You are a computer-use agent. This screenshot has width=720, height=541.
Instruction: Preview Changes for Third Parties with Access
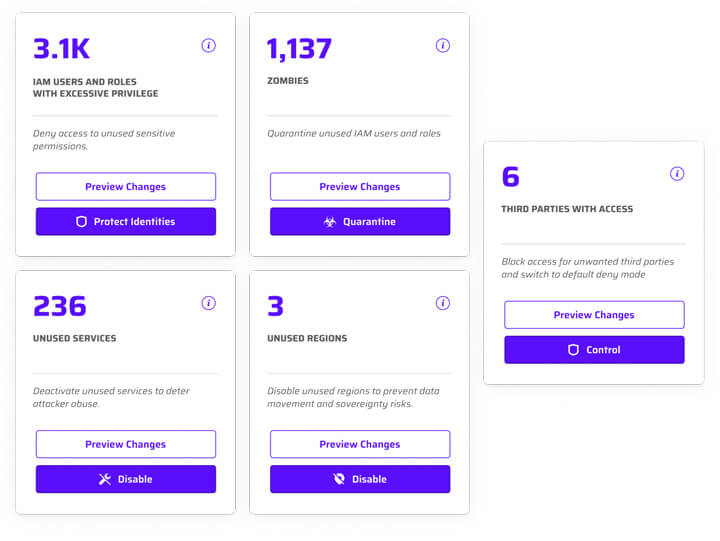pos(594,315)
